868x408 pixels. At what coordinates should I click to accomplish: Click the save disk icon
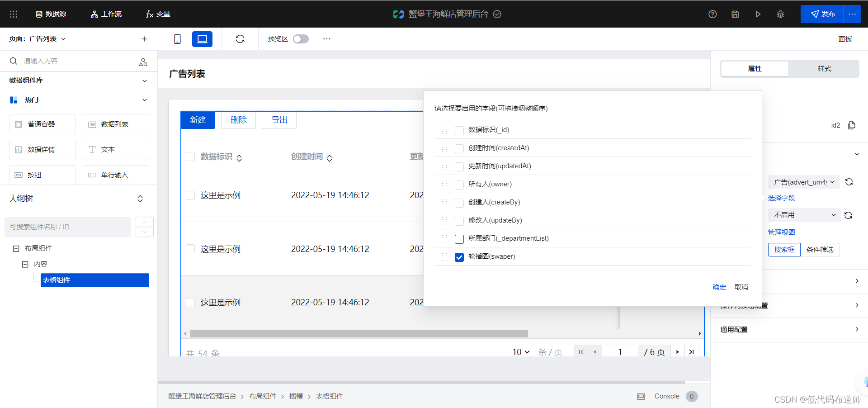click(x=735, y=14)
